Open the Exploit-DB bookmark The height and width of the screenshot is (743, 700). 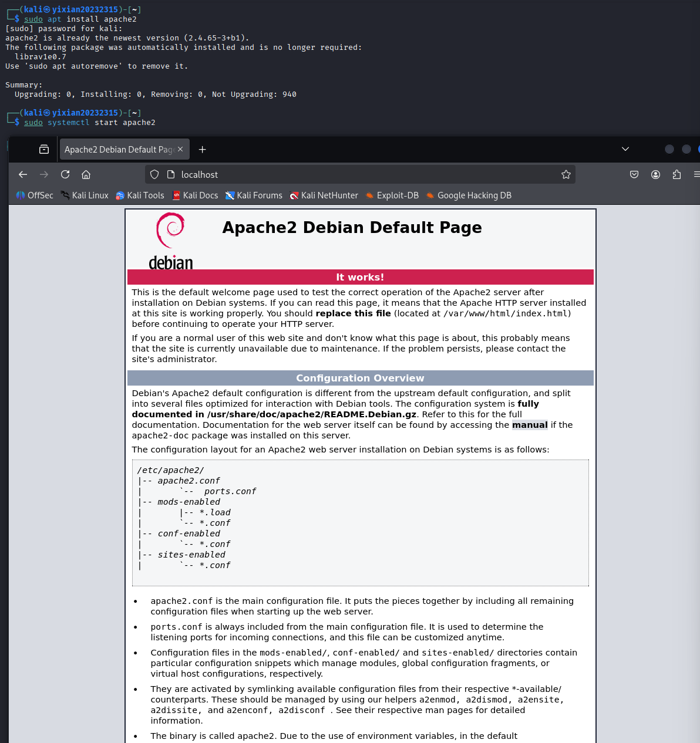tap(392, 195)
